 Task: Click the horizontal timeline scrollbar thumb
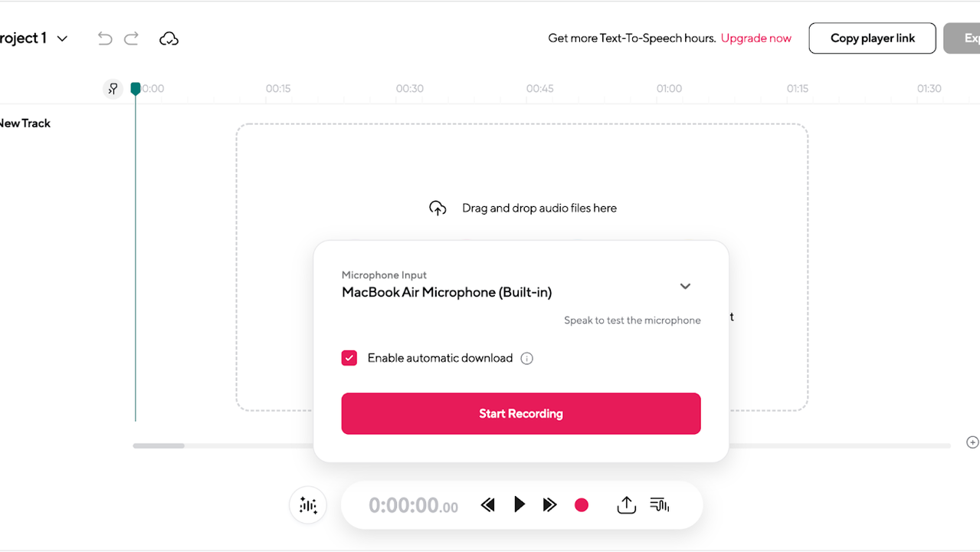coord(159,445)
